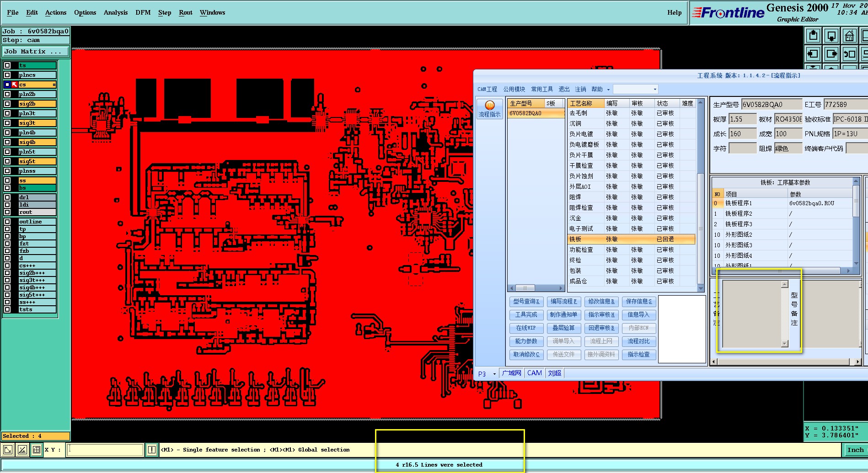Click the X Y coordinate input field
Screen dimensions: 868x473
pos(105,450)
